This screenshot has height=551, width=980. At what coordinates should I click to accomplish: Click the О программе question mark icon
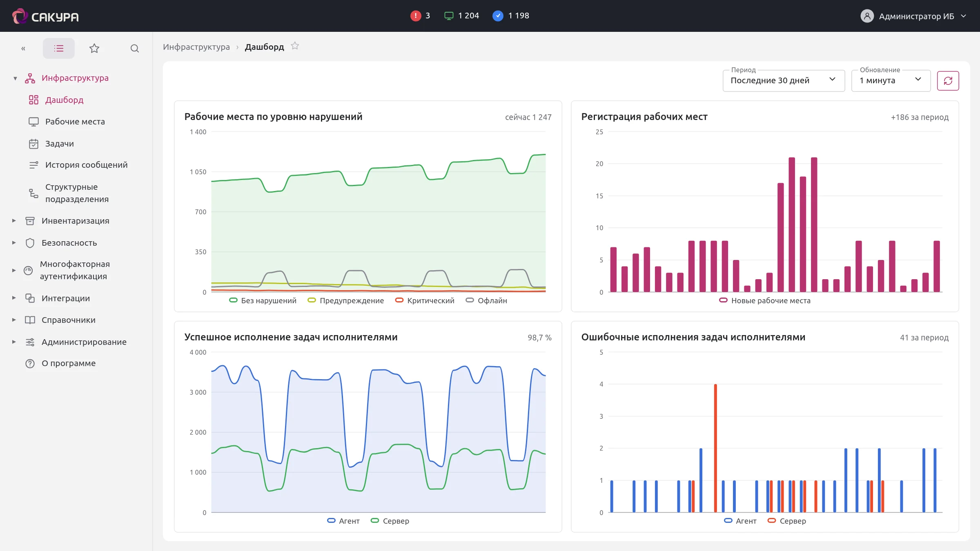[x=30, y=363]
